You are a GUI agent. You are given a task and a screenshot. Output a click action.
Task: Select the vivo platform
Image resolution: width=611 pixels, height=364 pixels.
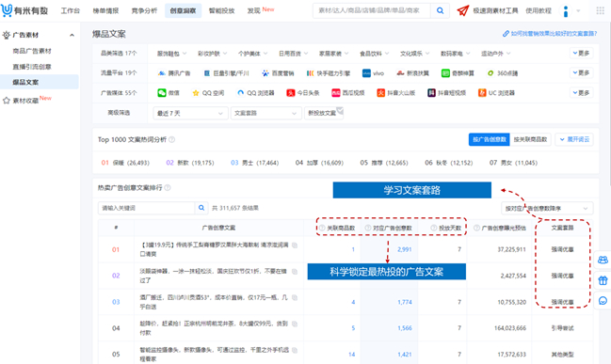pyautogui.click(x=373, y=73)
